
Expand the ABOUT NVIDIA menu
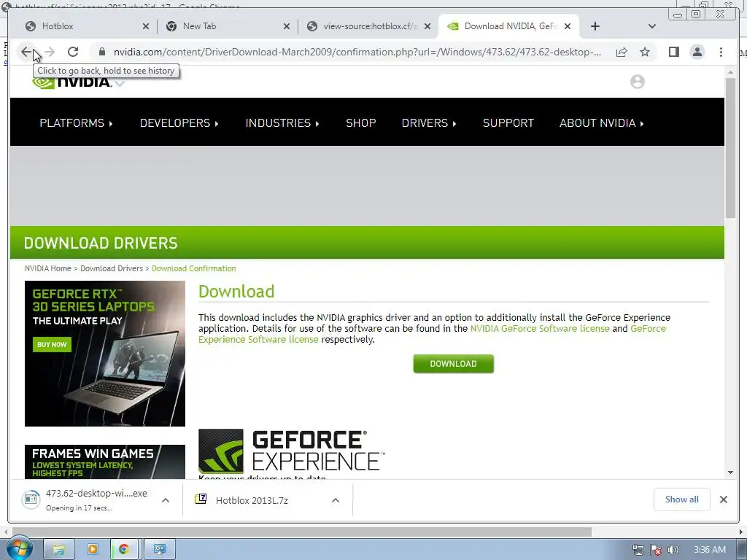coord(601,122)
